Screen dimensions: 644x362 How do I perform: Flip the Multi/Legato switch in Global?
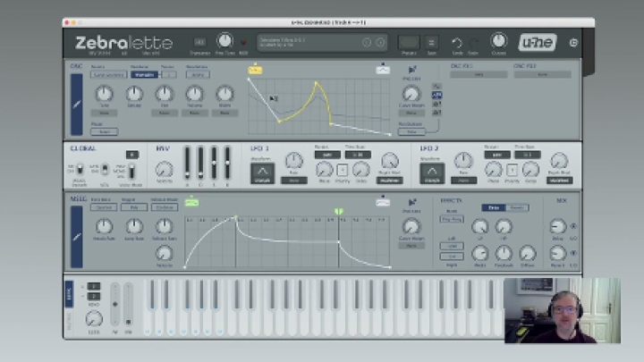[80, 169]
